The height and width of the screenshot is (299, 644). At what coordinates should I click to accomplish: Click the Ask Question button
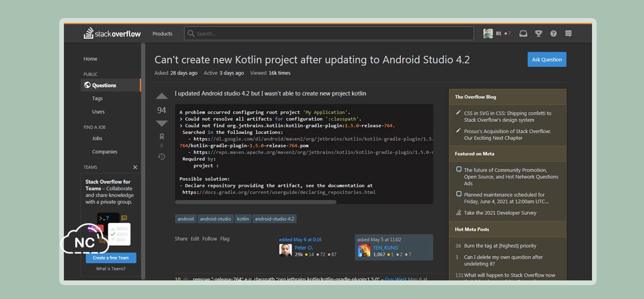point(547,59)
